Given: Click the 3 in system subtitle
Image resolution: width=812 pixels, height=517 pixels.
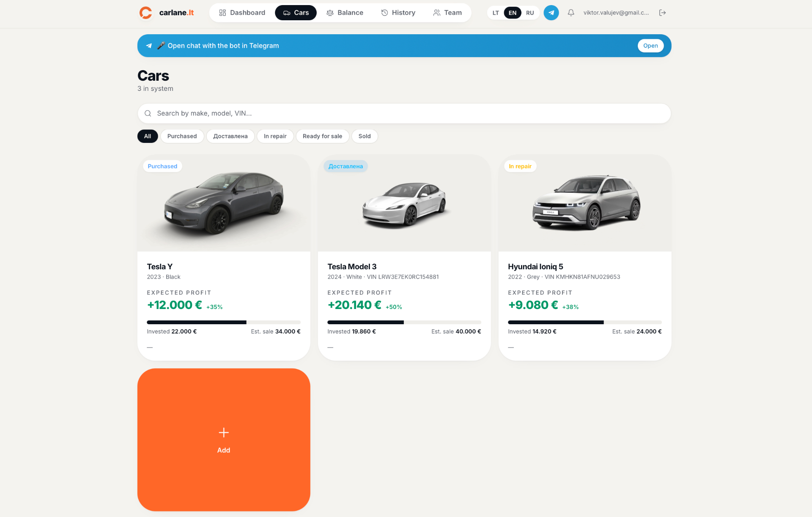Looking at the screenshot, I should point(155,88).
